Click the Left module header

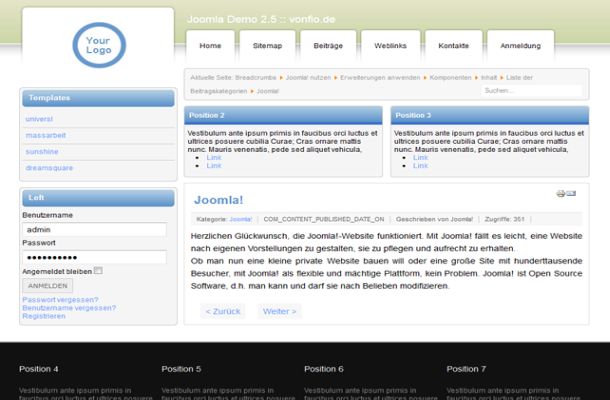click(x=98, y=198)
